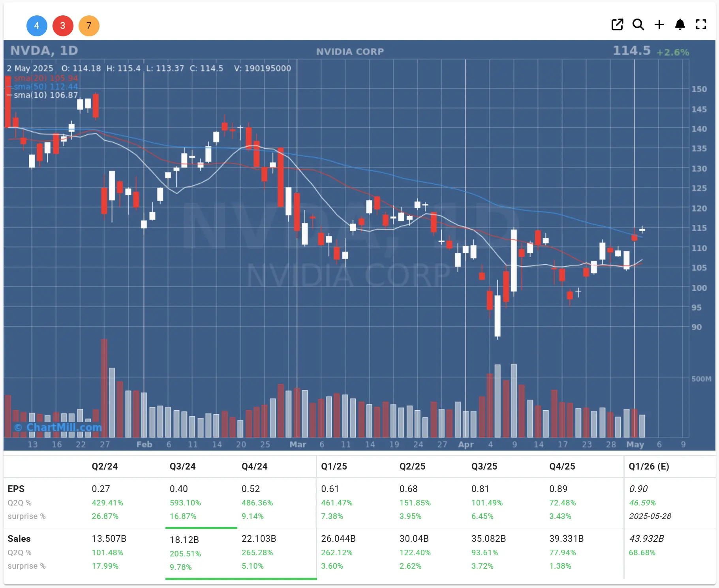Screen dimensions: 719x588
Task: Click EPS value 0.68
Action: (x=408, y=489)
